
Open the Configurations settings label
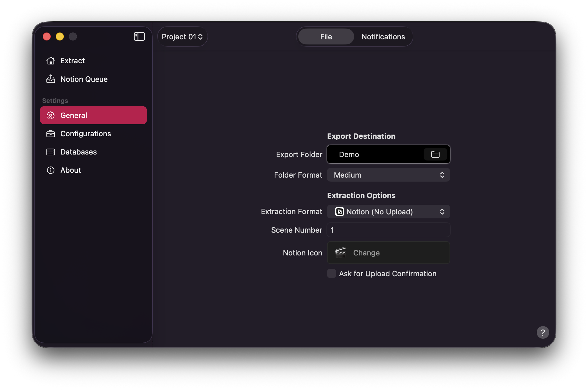(x=86, y=133)
